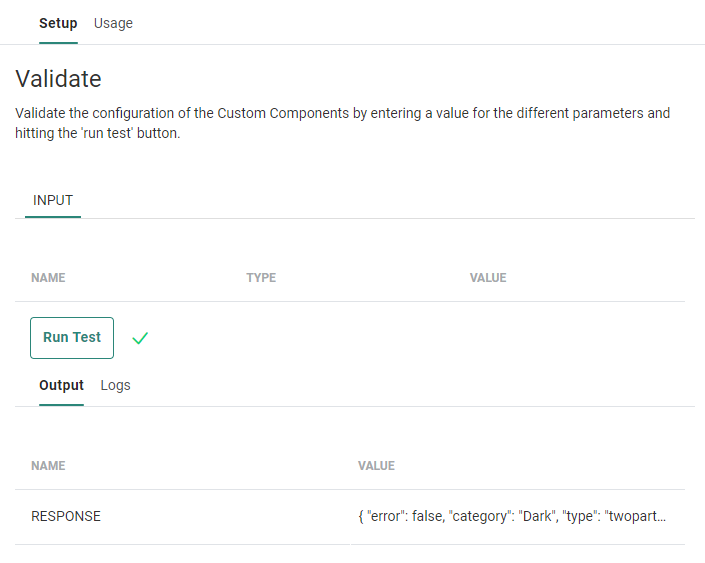Click the NAME header in input table
The height and width of the screenshot is (563, 705).
pos(48,278)
